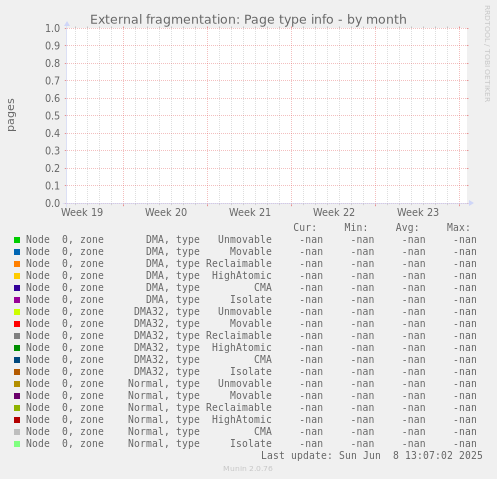Screen dimensions: 497x479
Task: Click the DMA CMA dark blue swatch
Action: pyautogui.click(x=17, y=288)
